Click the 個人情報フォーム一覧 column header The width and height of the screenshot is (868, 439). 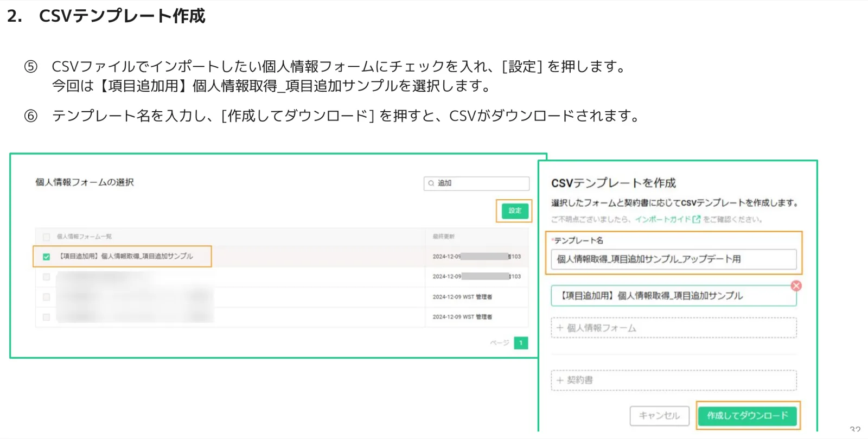point(85,237)
